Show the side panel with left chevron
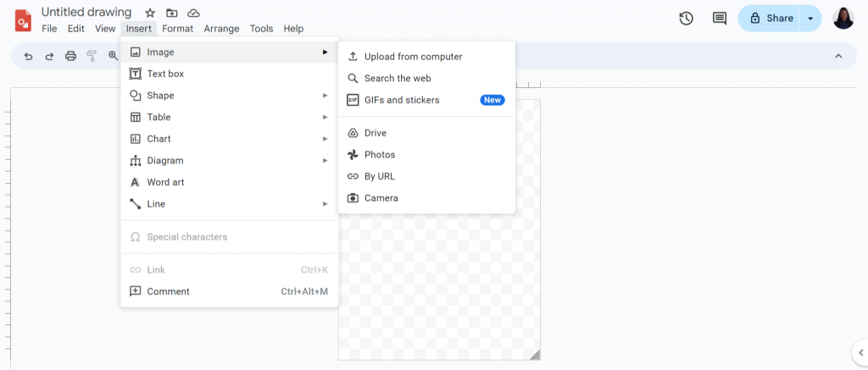 point(861,351)
